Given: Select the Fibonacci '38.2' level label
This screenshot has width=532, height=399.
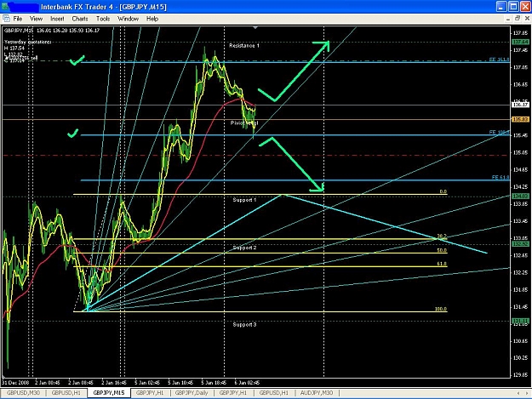Looking at the screenshot, I should (442, 236).
